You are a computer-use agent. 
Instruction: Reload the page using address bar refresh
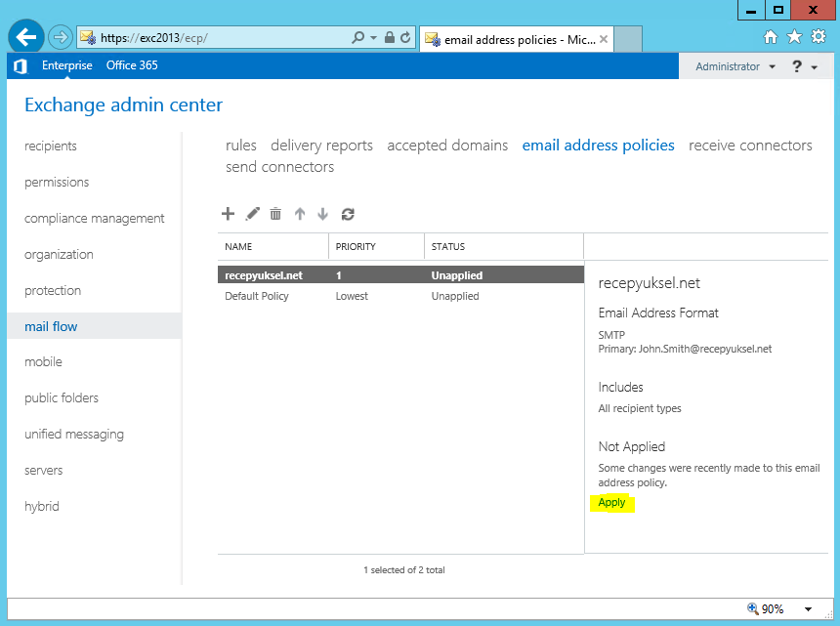coord(405,37)
